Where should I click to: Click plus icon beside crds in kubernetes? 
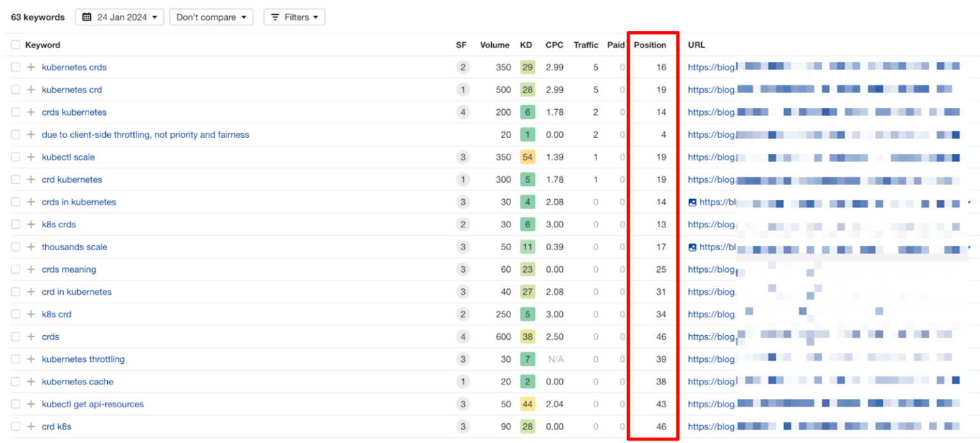tap(31, 202)
